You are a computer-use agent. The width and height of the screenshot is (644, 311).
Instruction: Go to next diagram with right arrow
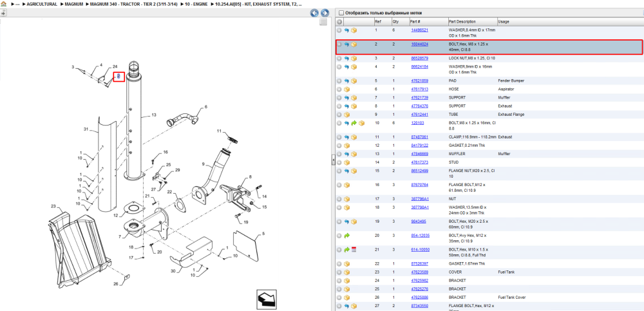[325, 13]
